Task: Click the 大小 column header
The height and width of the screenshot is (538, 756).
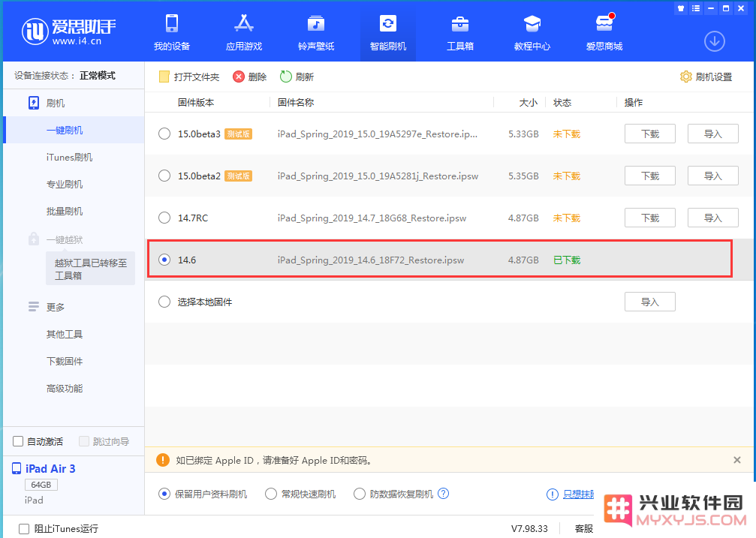Action: click(528, 102)
